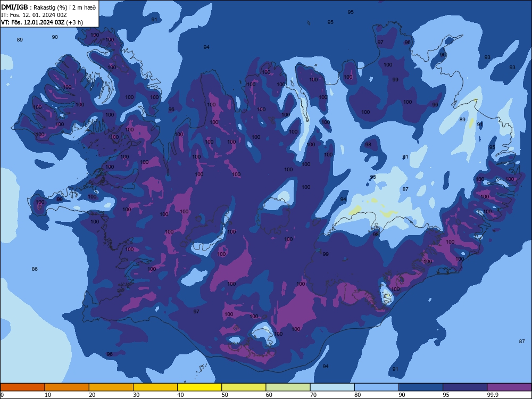The width and height of the screenshot is (532, 399).
Task: Click the legend label '60'
Action: (269, 395)
